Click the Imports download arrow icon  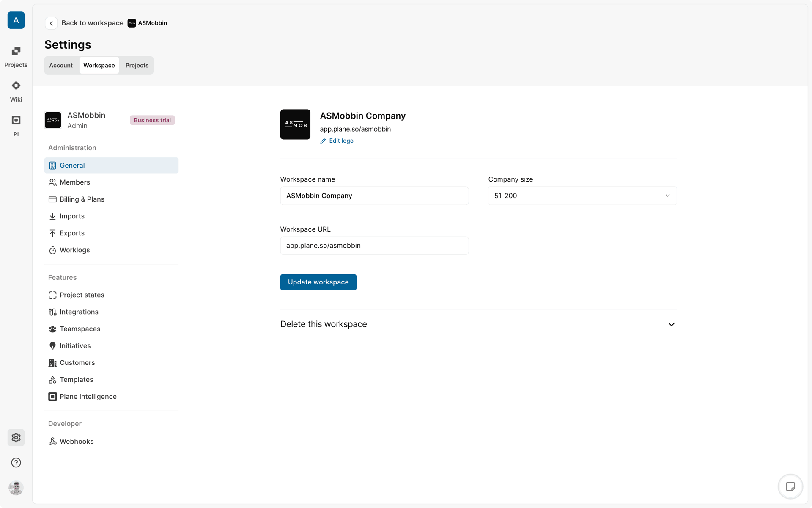52,216
